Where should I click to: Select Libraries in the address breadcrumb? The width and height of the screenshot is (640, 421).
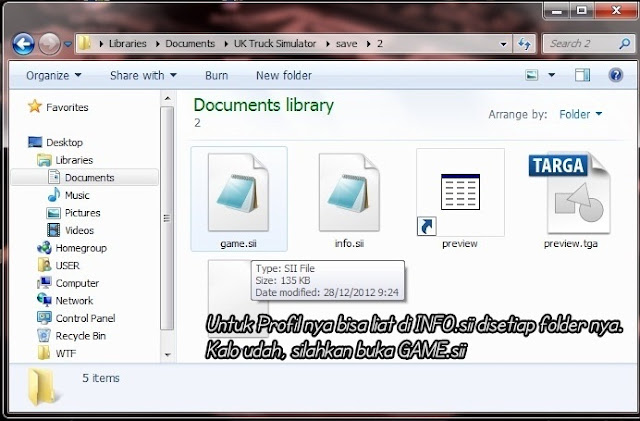(127, 44)
